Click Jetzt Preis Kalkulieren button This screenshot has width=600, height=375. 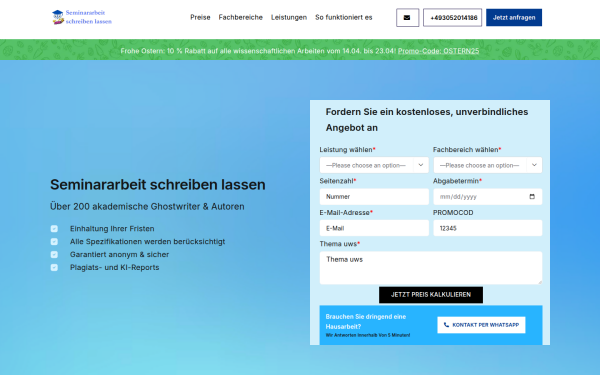pos(431,295)
